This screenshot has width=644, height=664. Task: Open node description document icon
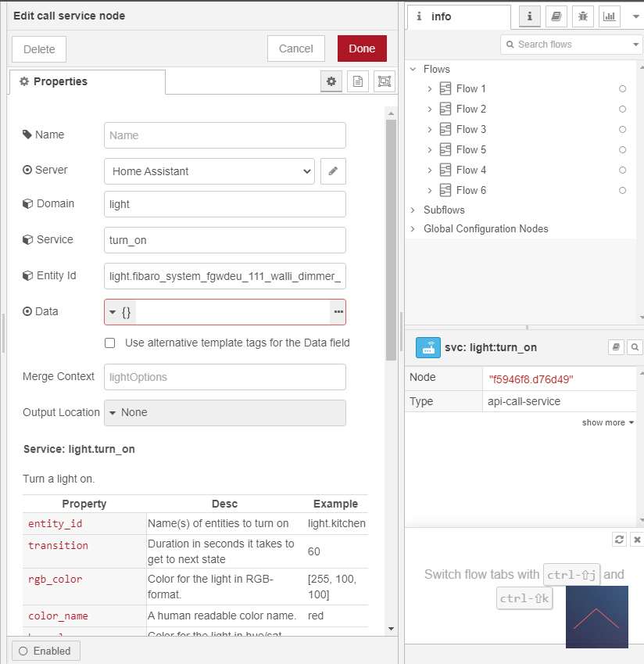click(358, 81)
